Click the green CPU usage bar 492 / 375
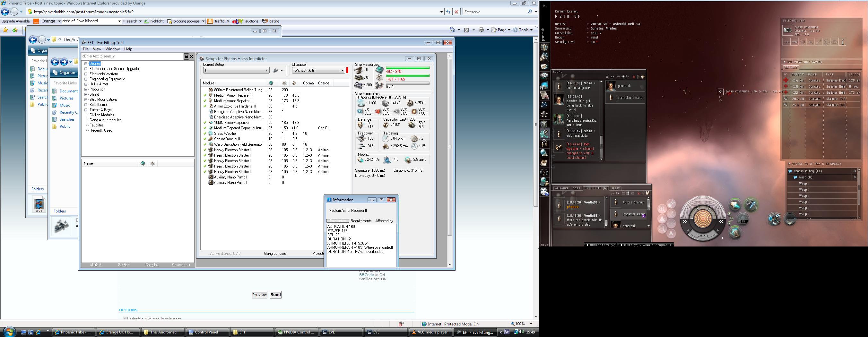Image resolution: width=868 pixels, height=337 pixels. [408, 68]
